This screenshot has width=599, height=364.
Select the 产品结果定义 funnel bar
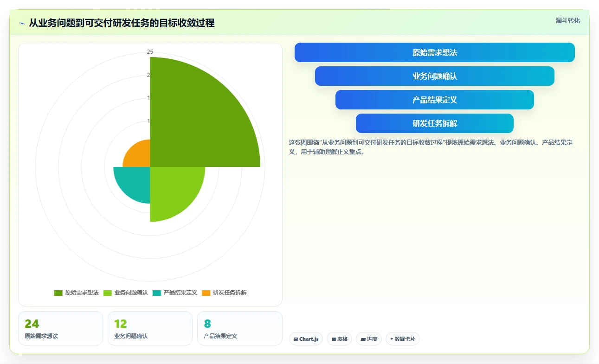click(x=435, y=100)
